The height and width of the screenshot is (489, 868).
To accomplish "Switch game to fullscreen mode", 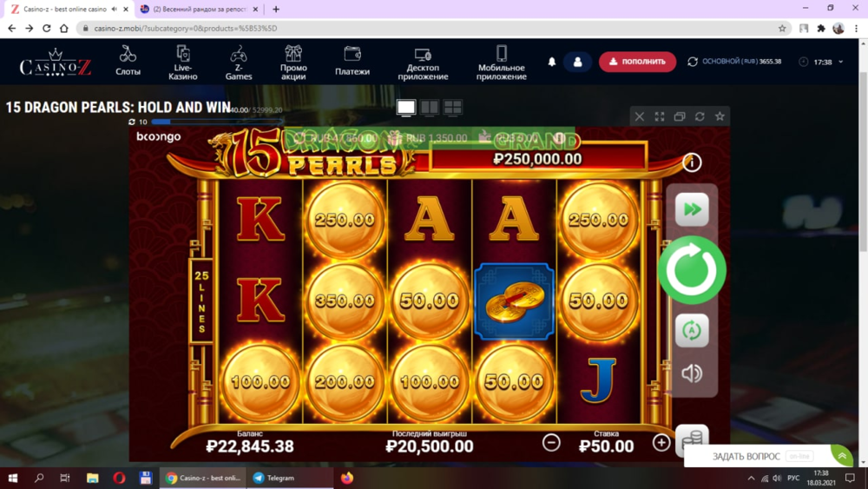I will [x=660, y=116].
